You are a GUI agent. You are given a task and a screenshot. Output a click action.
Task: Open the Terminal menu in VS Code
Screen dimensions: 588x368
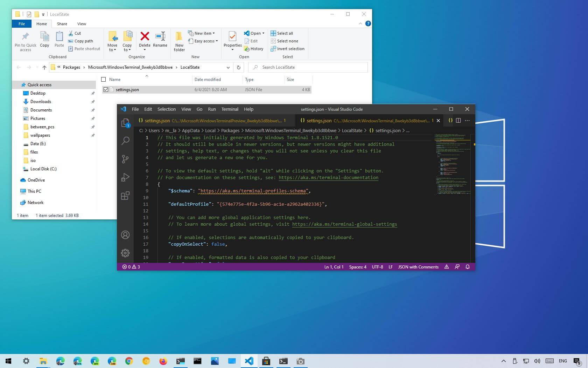(x=230, y=109)
